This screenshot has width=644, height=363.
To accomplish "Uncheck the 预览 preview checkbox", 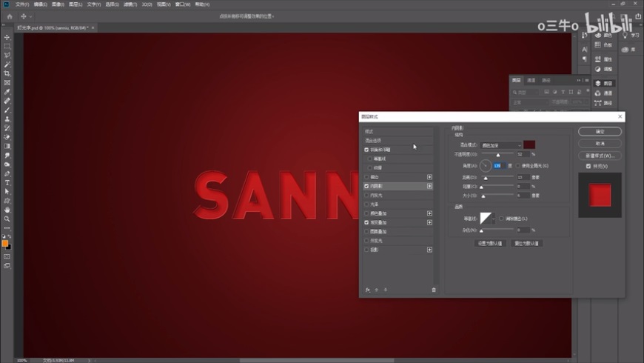I will pyautogui.click(x=588, y=166).
